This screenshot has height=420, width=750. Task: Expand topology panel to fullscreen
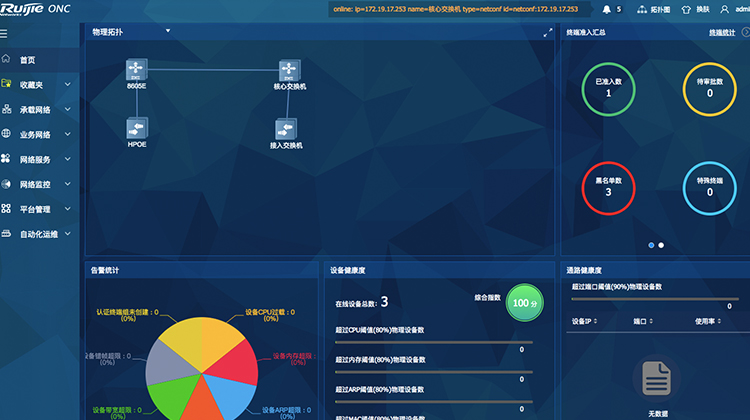tap(547, 32)
